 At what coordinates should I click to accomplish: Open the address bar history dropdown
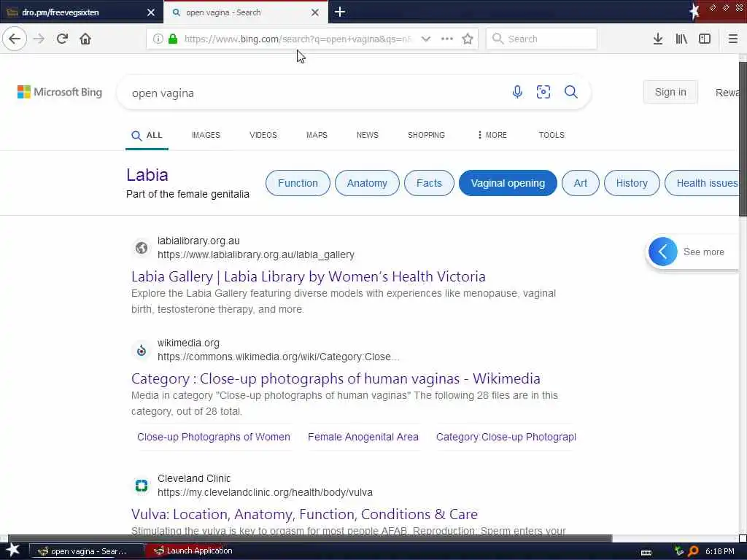click(x=426, y=39)
